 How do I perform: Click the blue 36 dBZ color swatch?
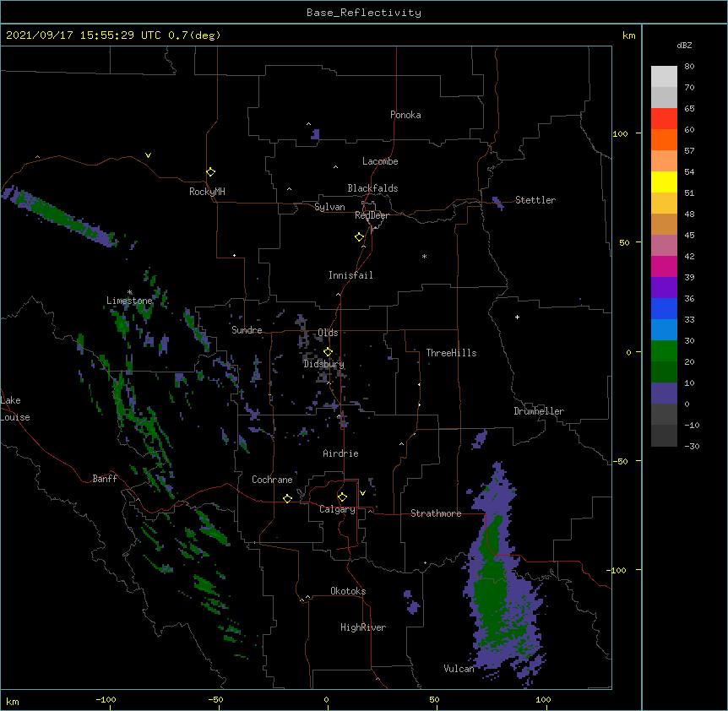[664, 308]
